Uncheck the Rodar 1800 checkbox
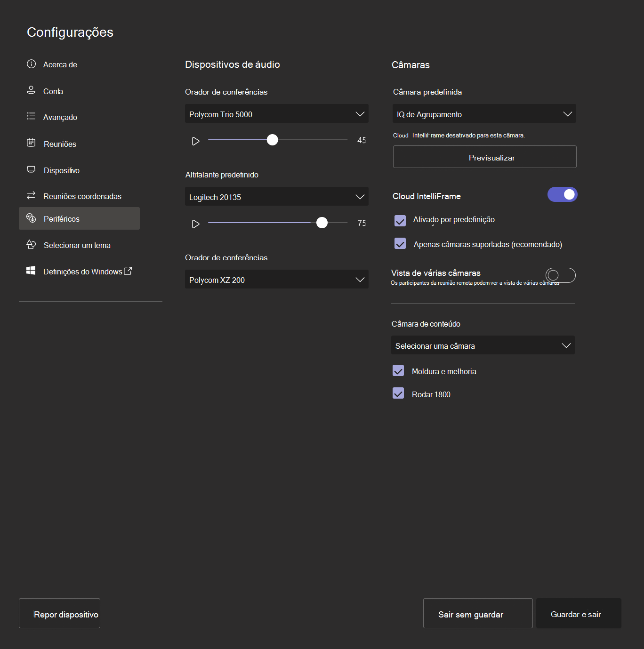 pyautogui.click(x=398, y=393)
